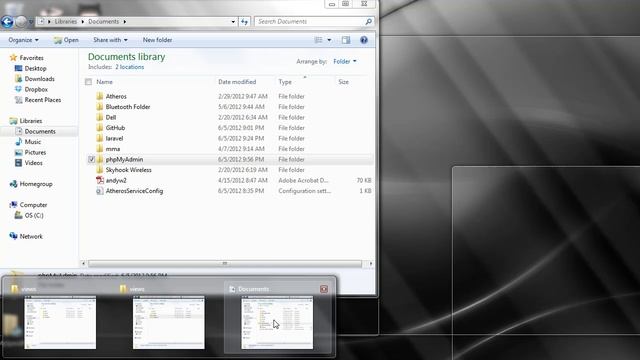640x360 pixels.
Task: Select the GitHub folder icon
Action: coord(100,128)
